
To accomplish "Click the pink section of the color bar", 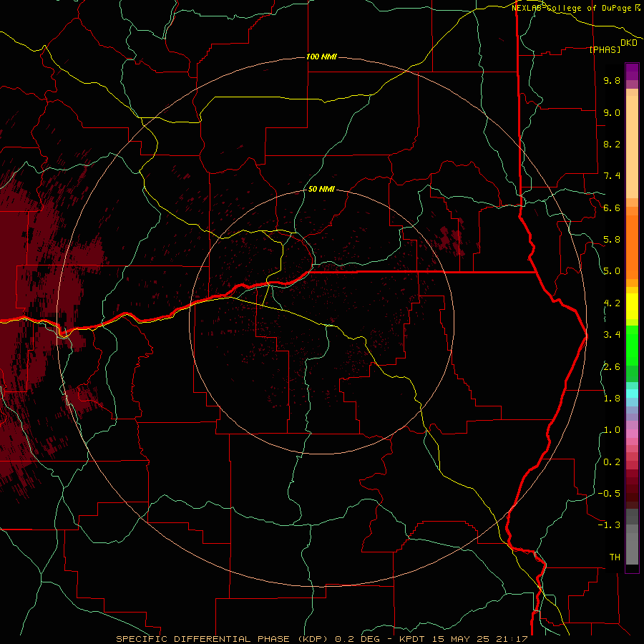I will click(x=632, y=434).
